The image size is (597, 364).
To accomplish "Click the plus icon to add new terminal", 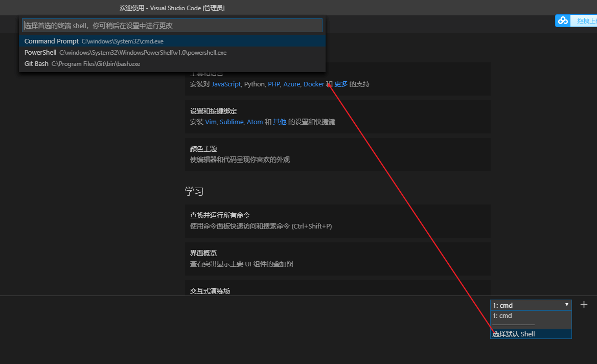I will (584, 305).
